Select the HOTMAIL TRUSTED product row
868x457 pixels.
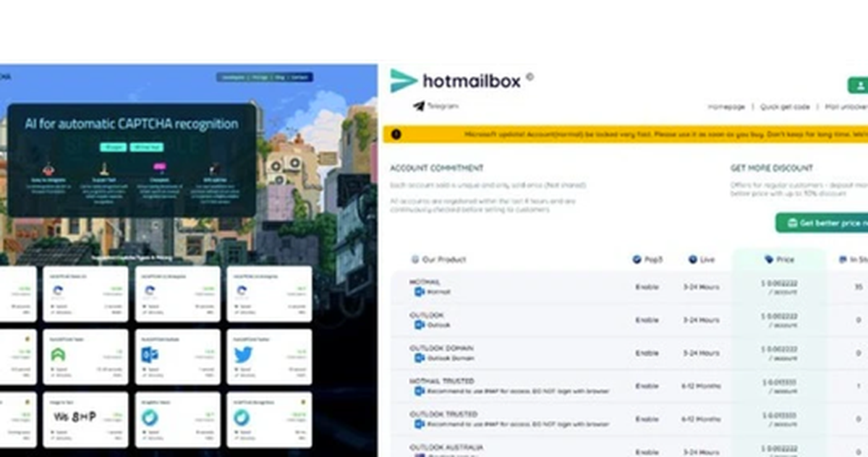point(629,386)
